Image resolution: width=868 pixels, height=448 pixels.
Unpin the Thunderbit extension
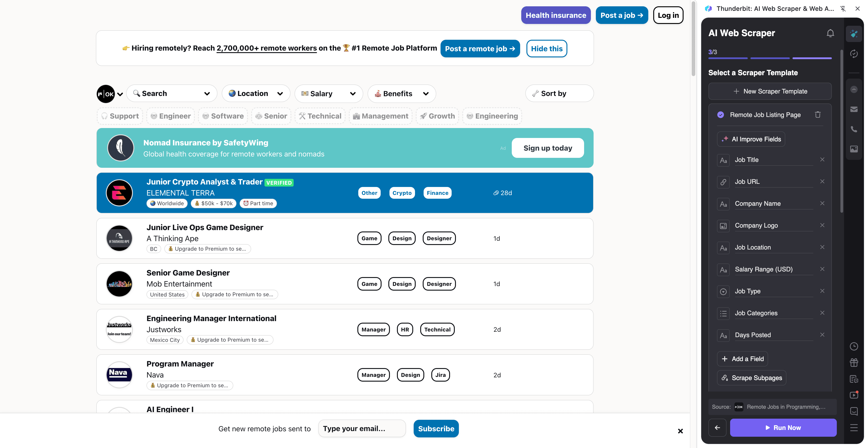pyautogui.click(x=843, y=8)
